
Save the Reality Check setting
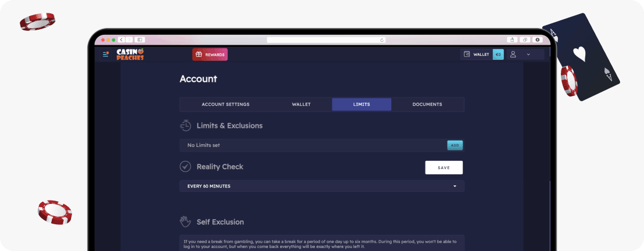tap(444, 167)
